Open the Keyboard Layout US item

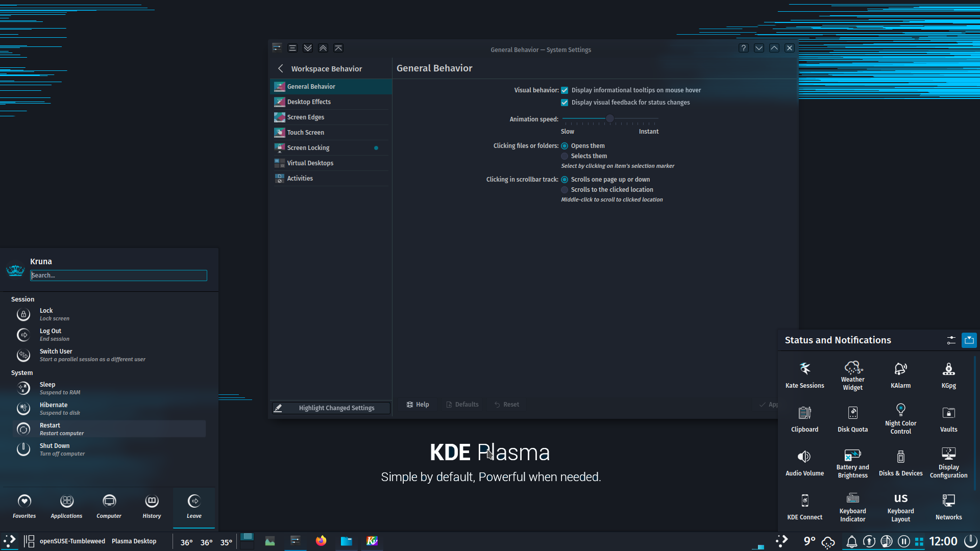[x=900, y=507]
